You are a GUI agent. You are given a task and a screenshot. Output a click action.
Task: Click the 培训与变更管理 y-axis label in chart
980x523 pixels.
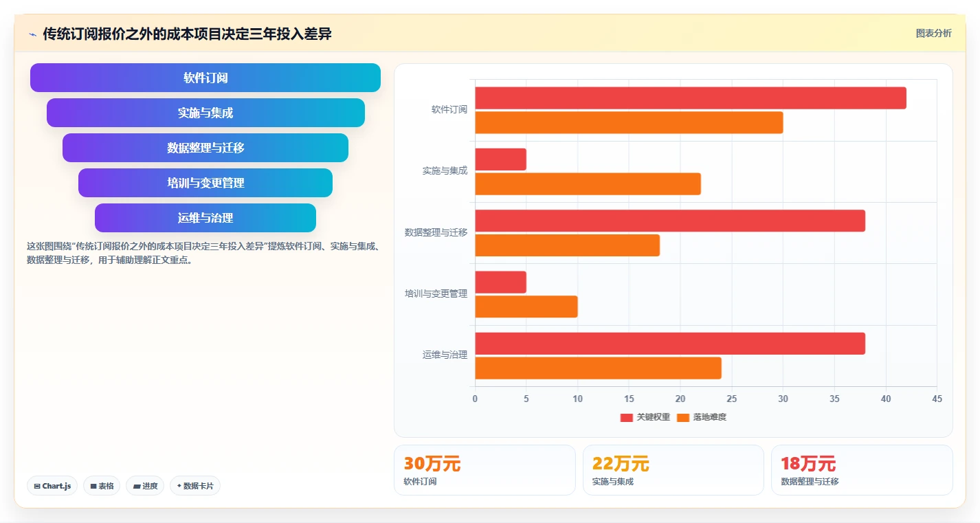coord(436,293)
